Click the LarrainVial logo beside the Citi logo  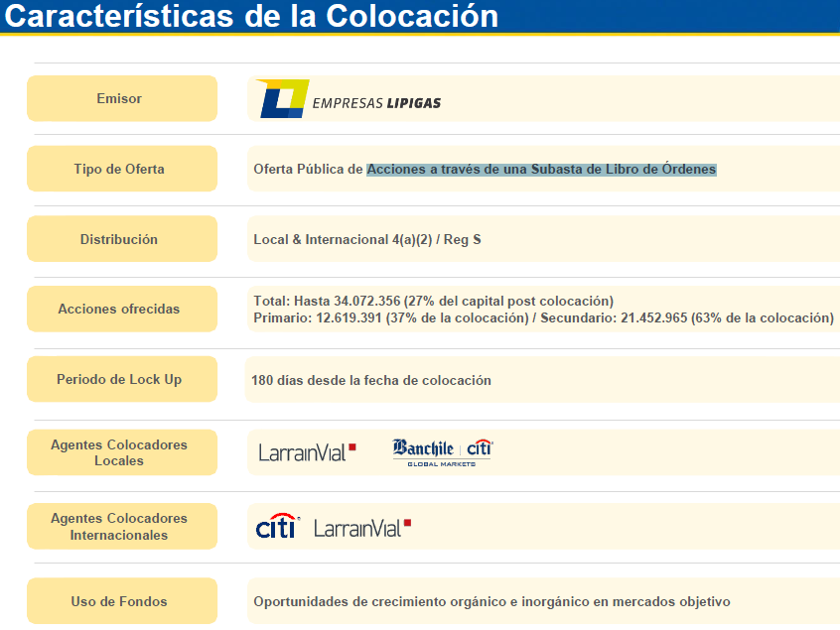[361, 528]
